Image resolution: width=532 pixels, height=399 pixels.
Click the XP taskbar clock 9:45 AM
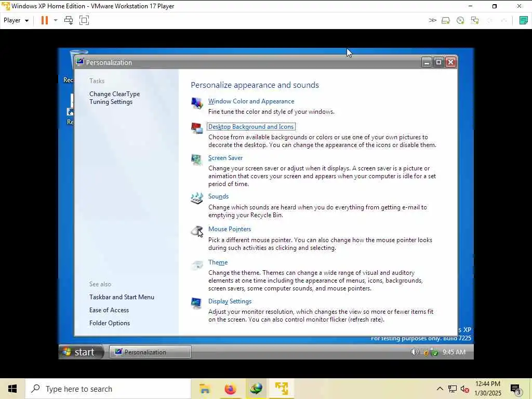454,352
